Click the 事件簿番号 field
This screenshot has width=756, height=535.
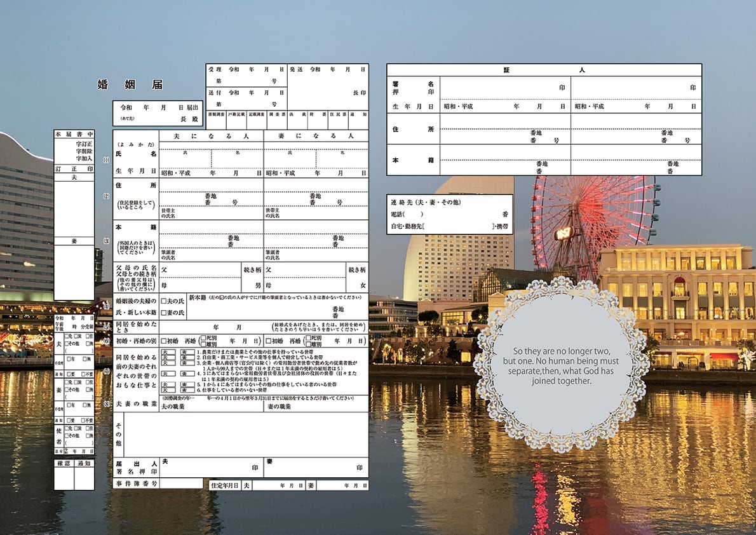[181, 483]
